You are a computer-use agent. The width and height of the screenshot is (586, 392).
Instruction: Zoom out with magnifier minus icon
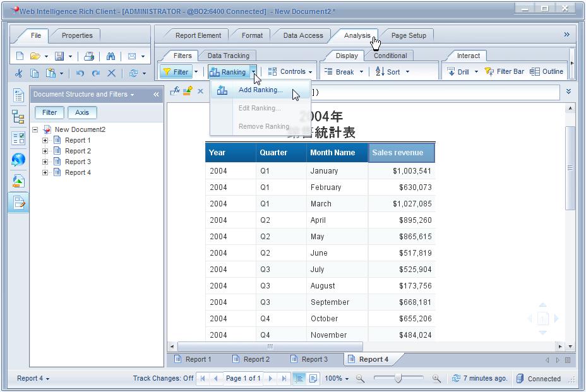pos(360,379)
